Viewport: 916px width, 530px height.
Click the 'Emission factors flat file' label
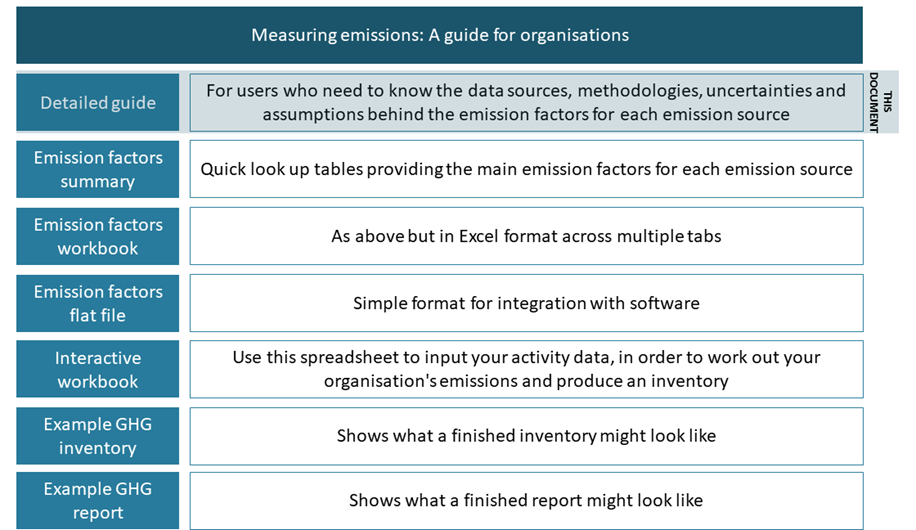98,303
